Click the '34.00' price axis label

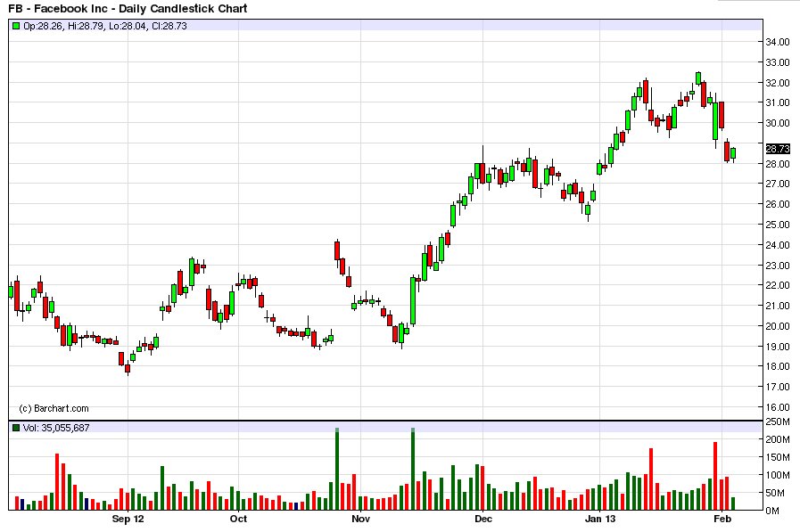[x=777, y=42]
